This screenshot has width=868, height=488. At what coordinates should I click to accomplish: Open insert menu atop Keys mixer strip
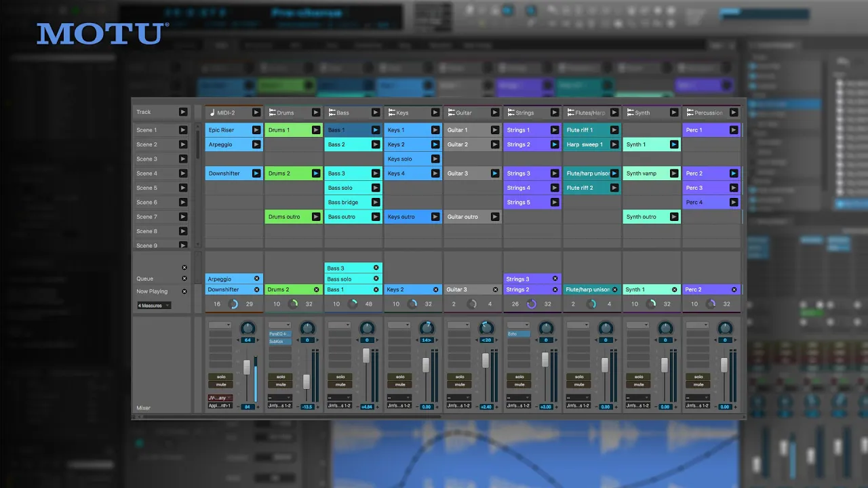[399, 325]
